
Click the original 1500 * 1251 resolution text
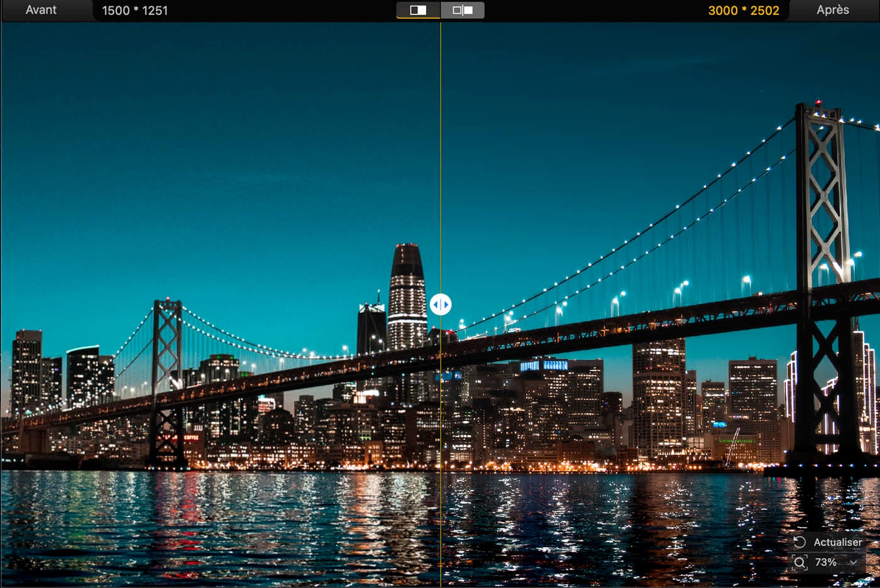(135, 11)
